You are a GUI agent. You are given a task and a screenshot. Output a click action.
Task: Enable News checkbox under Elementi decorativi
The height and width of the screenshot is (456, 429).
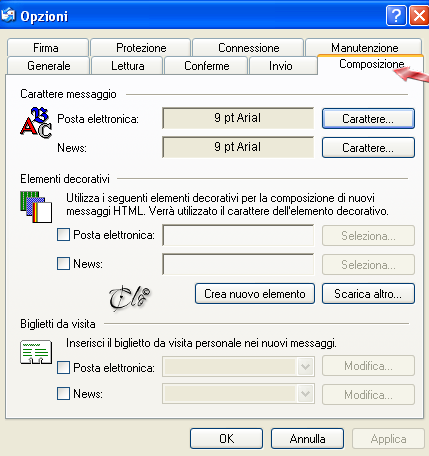point(63,264)
